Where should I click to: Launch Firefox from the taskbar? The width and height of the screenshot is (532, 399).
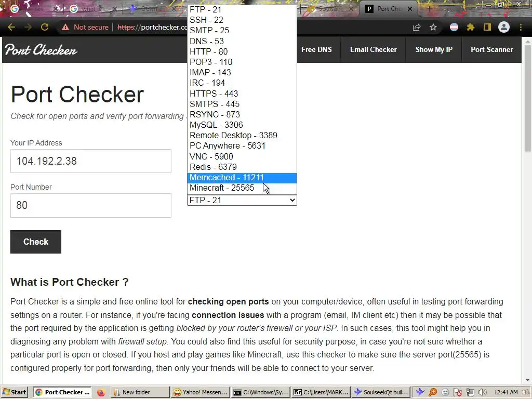101,393
